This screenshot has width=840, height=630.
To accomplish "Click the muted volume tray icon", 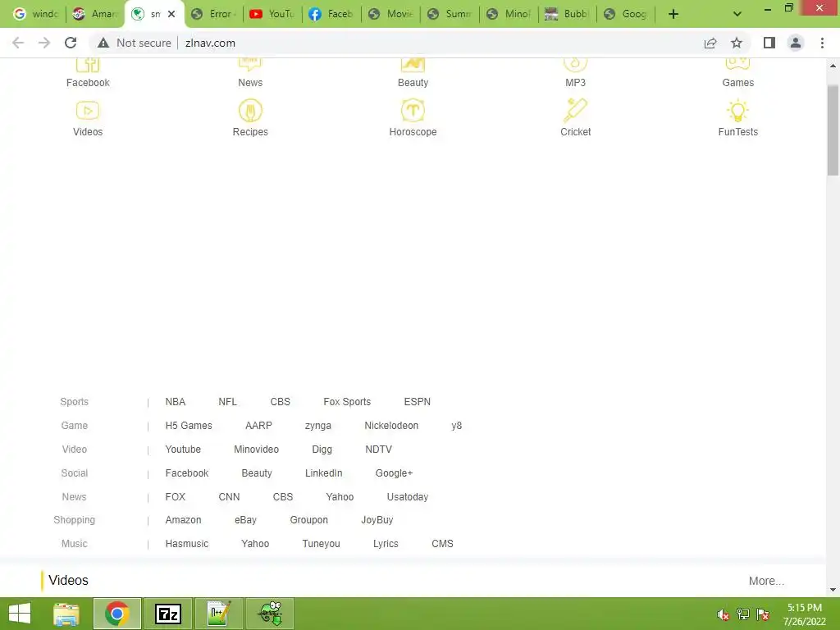I will [723, 614].
